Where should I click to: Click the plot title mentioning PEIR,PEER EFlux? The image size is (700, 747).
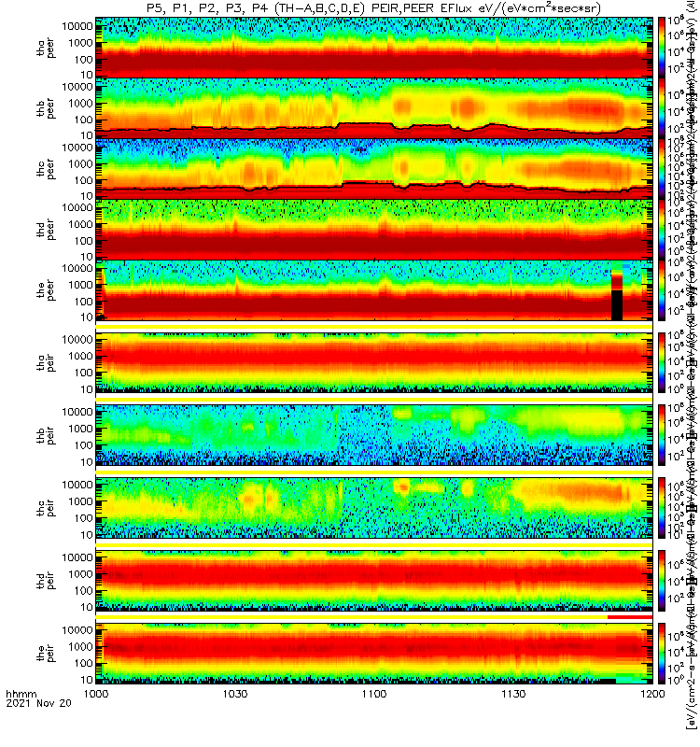click(x=374, y=8)
